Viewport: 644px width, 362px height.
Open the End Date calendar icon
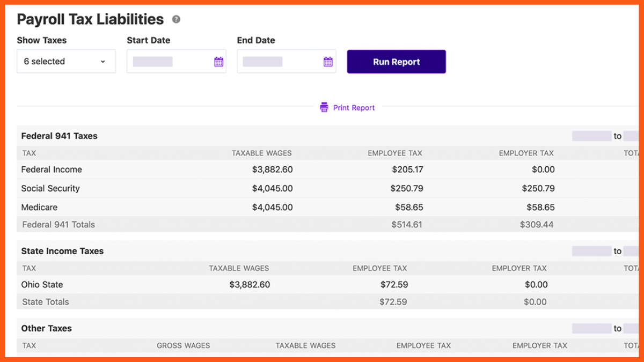click(x=328, y=62)
